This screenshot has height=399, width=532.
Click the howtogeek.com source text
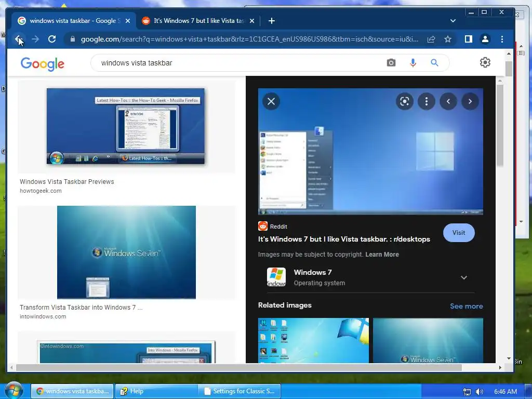tap(41, 191)
